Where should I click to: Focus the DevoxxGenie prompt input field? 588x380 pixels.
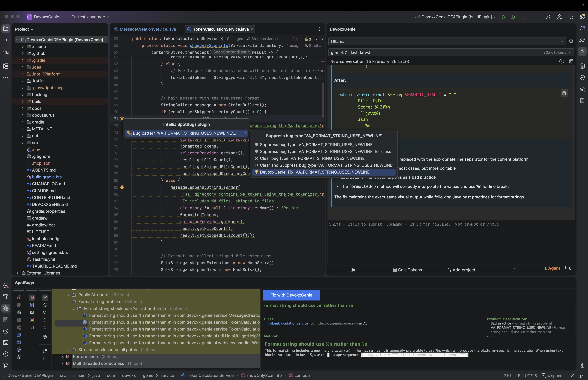click(x=451, y=243)
